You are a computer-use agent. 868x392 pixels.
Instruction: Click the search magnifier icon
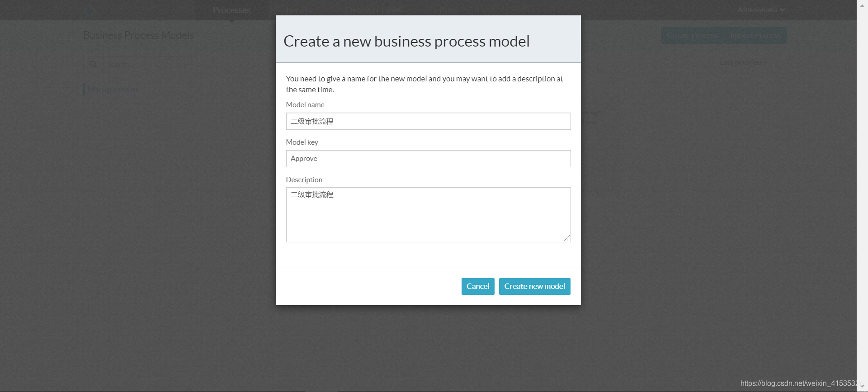click(94, 64)
